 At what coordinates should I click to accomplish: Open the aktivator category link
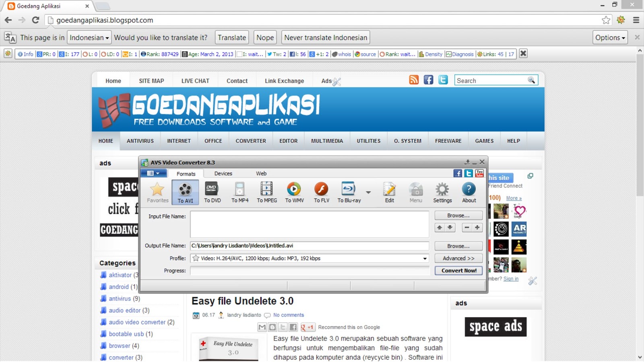(120, 275)
